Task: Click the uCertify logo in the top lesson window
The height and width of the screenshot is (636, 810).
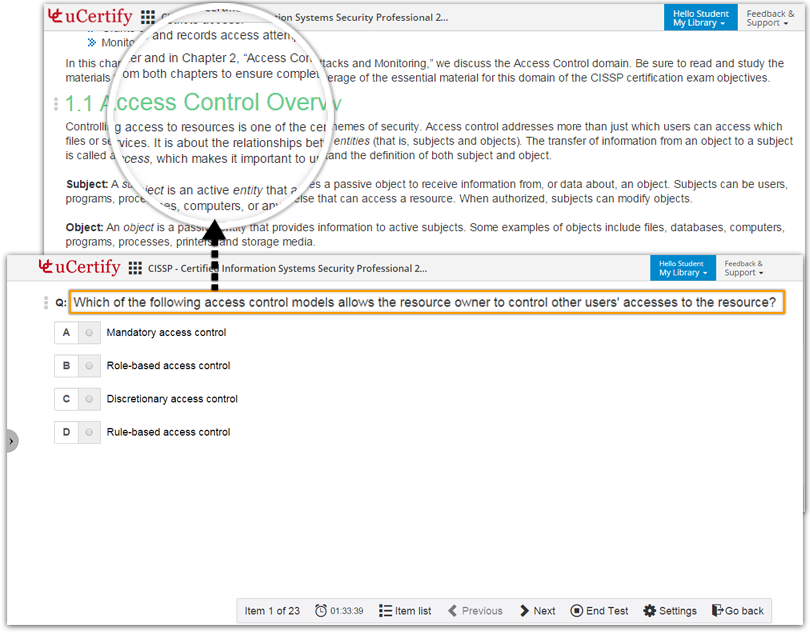Action: 90,17
